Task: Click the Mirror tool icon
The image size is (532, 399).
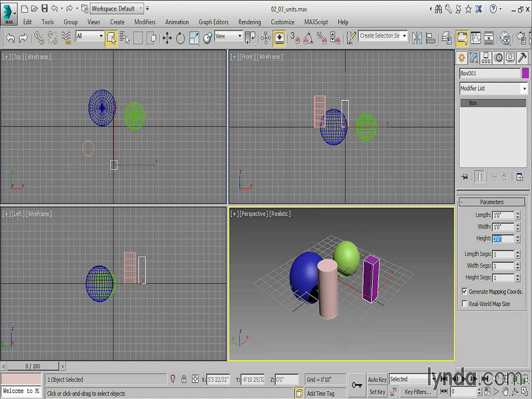Action: pyautogui.click(x=417, y=37)
